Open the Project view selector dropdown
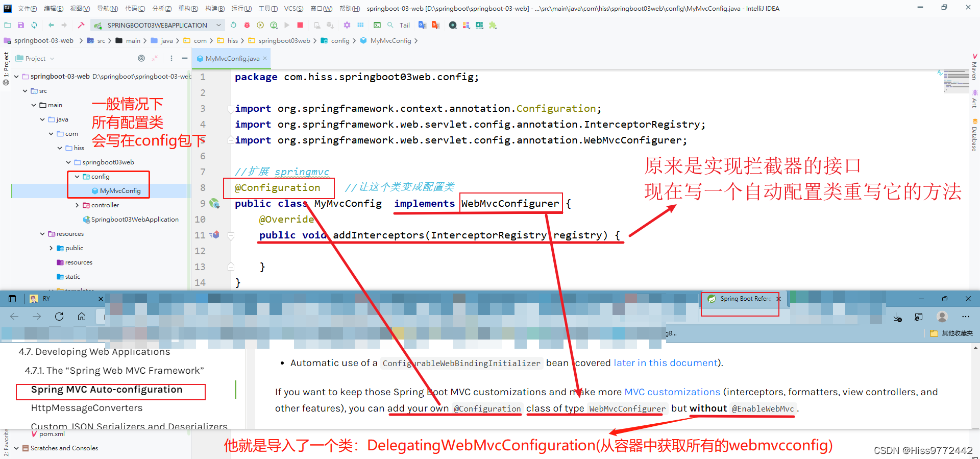The height and width of the screenshot is (459, 980). (35, 58)
